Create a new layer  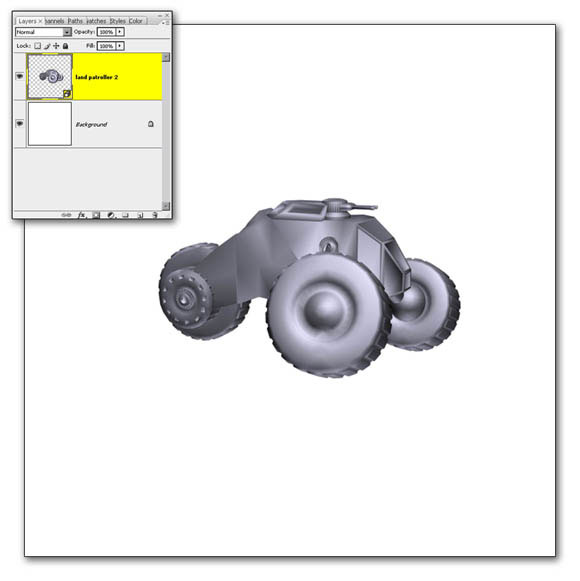[x=140, y=215]
